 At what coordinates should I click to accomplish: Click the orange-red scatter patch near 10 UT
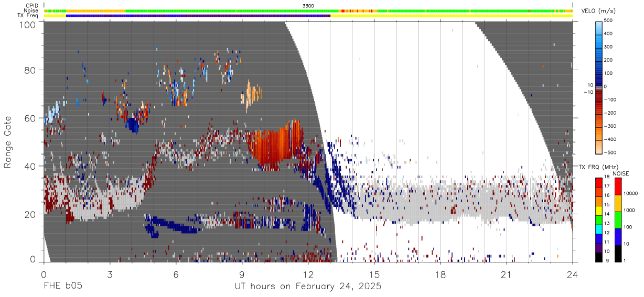274,142
